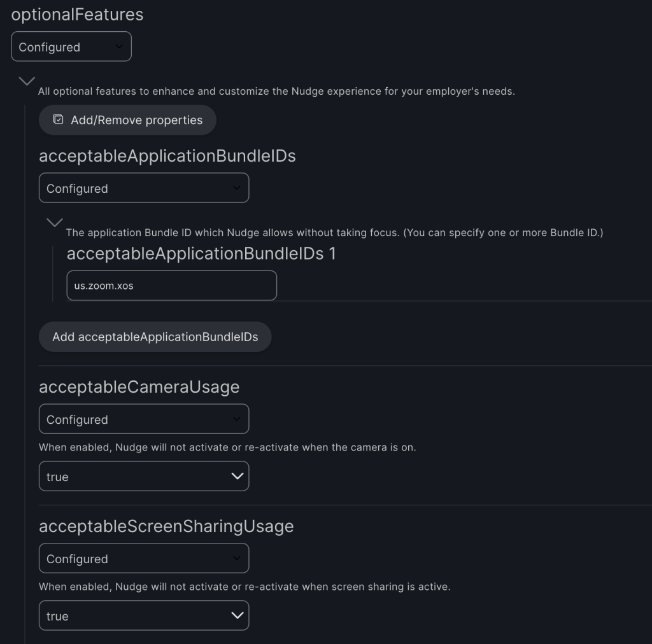Focus the us.zoom.xos bundle ID field

click(x=172, y=286)
